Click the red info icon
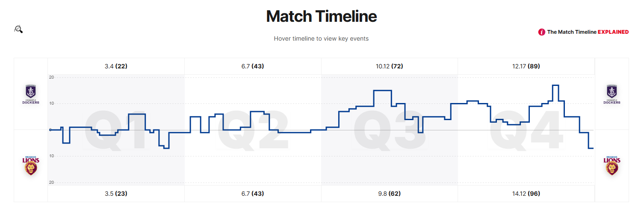644x212 pixels. pyautogui.click(x=542, y=32)
